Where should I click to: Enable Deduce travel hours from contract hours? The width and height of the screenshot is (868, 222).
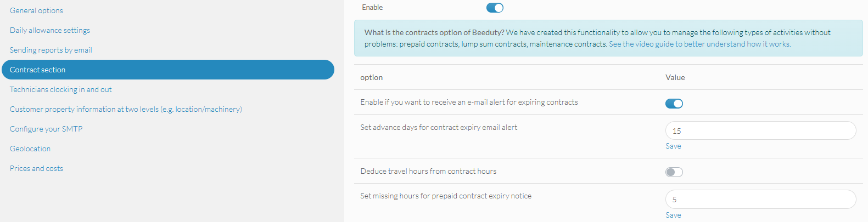674,172
